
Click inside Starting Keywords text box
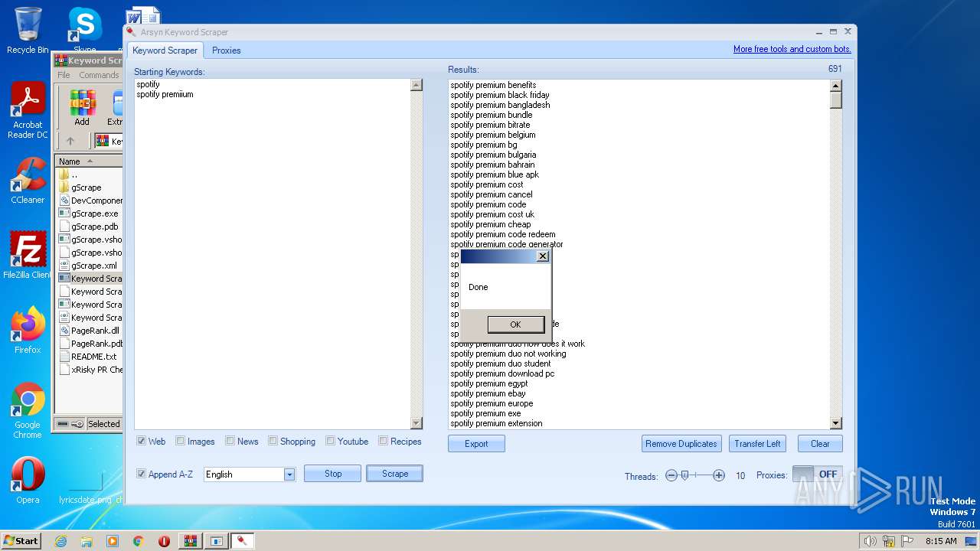point(273,254)
